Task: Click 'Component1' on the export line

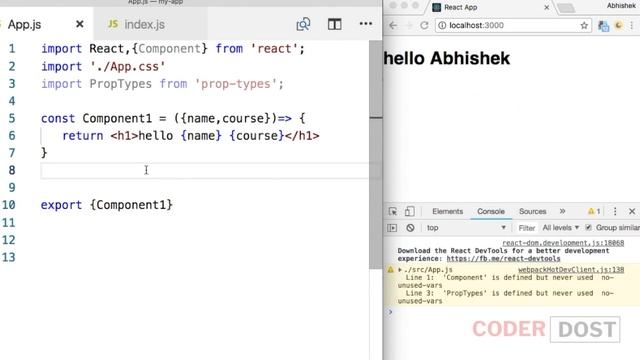Action: (131, 205)
